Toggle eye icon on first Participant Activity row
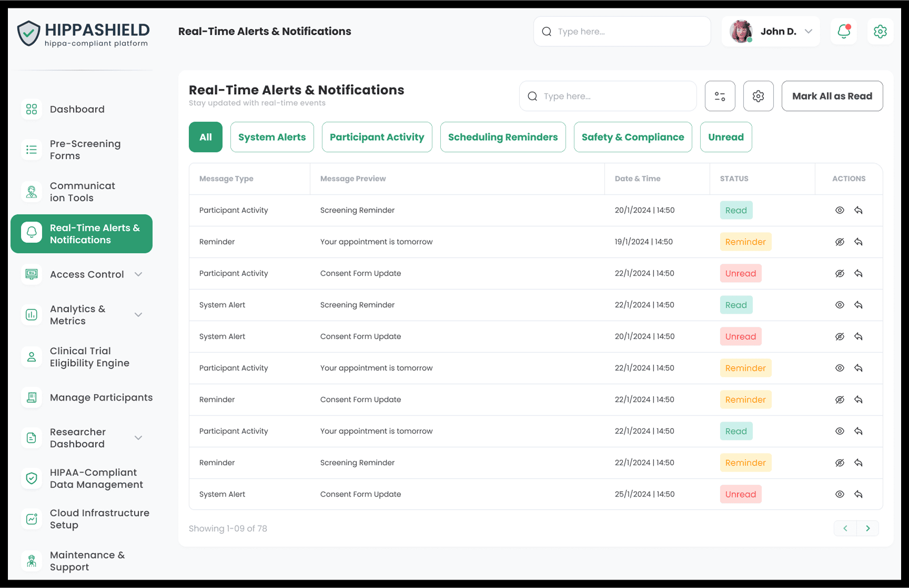The height and width of the screenshot is (588, 909). pyautogui.click(x=840, y=210)
